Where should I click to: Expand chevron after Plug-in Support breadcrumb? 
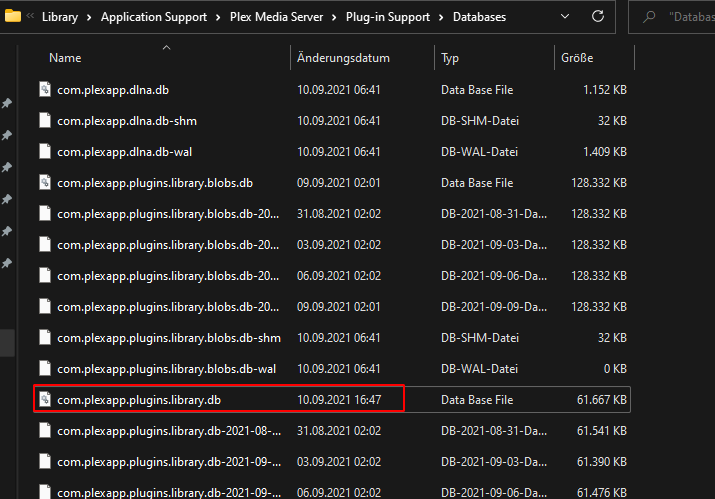(441, 17)
